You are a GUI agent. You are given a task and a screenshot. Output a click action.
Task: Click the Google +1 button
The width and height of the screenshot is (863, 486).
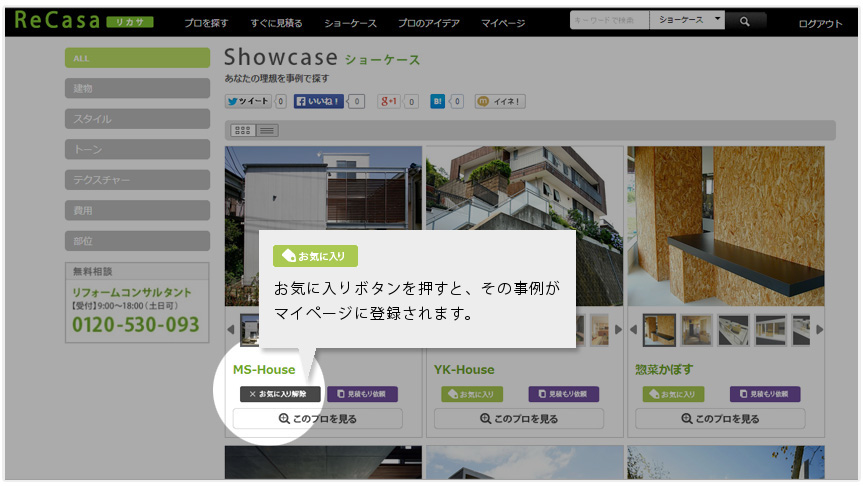coord(389,101)
